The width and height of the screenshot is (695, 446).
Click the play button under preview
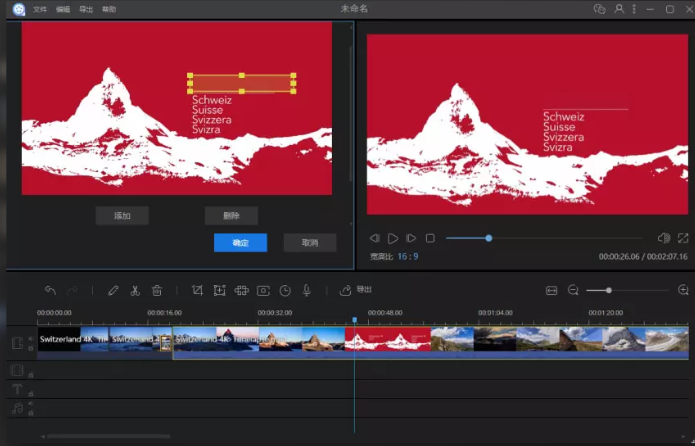[393, 238]
